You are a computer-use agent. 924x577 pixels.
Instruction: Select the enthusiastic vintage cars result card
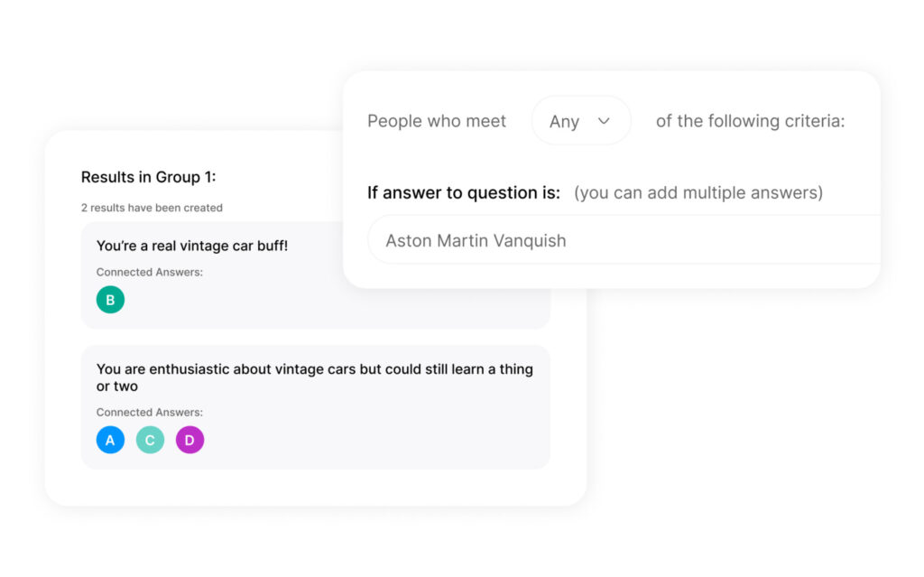[x=316, y=406]
